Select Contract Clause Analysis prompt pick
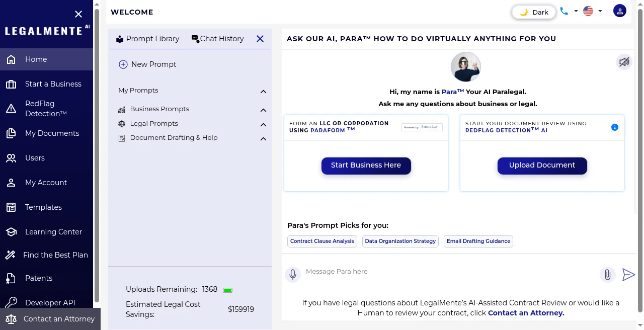The image size is (644, 330). pyautogui.click(x=322, y=241)
